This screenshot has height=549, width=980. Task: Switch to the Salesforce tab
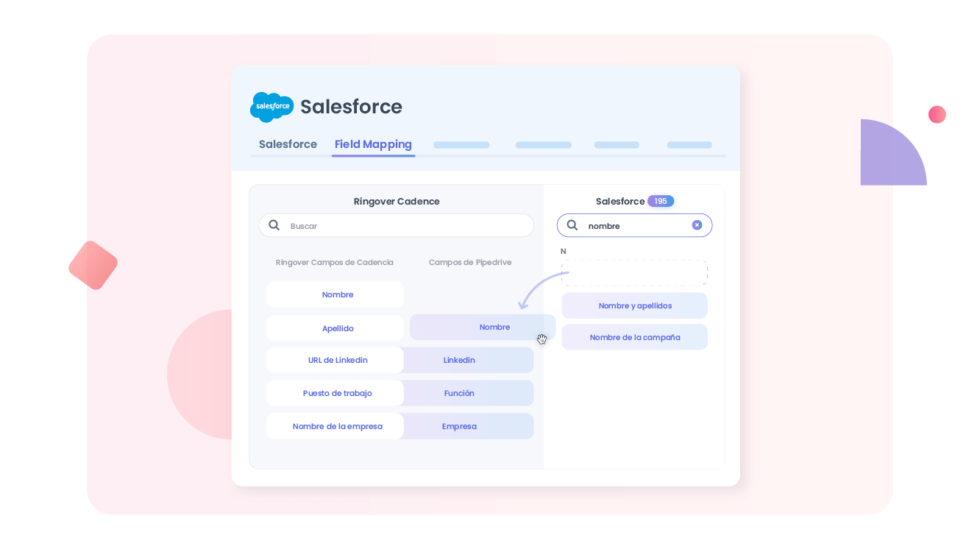287,144
